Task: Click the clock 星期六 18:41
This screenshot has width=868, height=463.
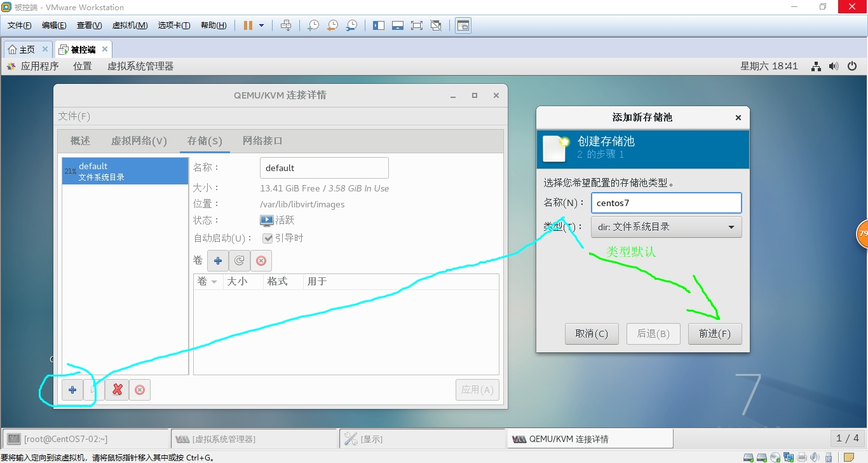Action: [x=769, y=66]
